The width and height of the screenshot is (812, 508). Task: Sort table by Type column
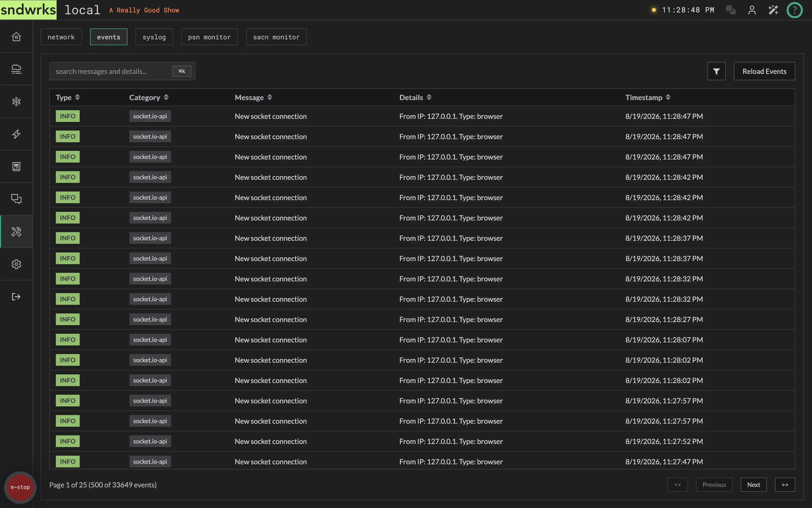[68, 98]
